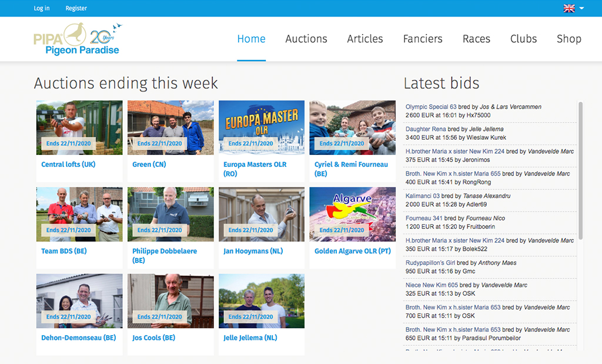
Task: Open the Green (CN) auction thumbnail
Action: coord(170,128)
